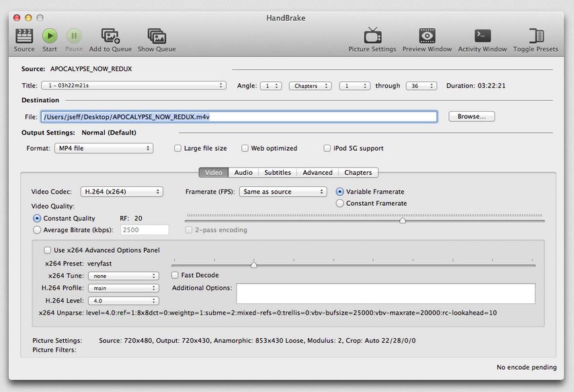Click the Toggle Presets icon
This screenshot has height=392, width=574.
pos(536,36)
